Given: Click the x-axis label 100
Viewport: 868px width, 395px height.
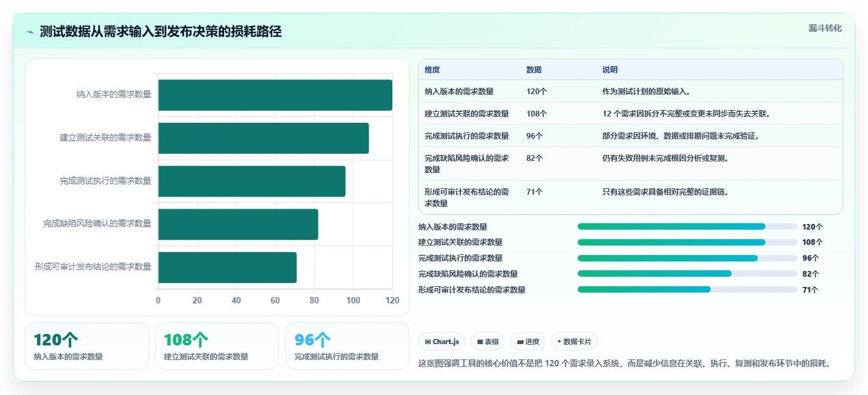Looking at the screenshot, I should pos(353,300).
